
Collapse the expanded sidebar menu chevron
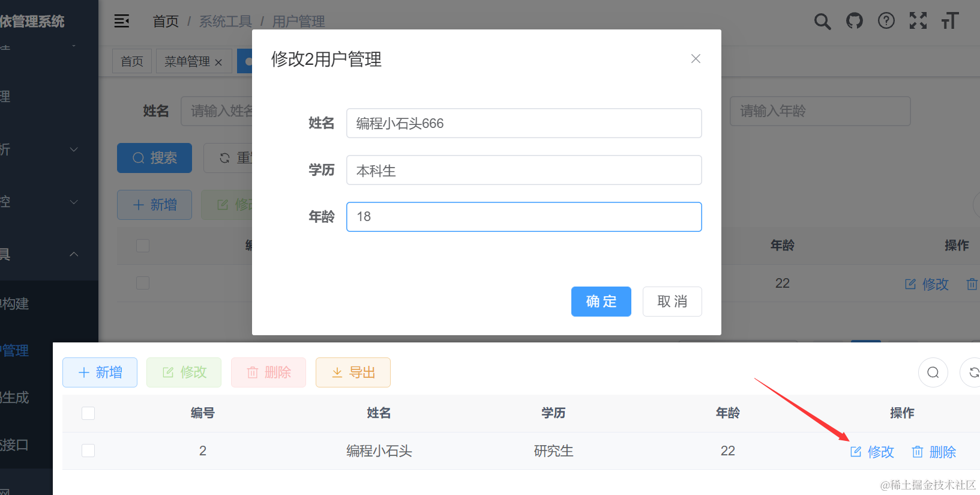74,254
